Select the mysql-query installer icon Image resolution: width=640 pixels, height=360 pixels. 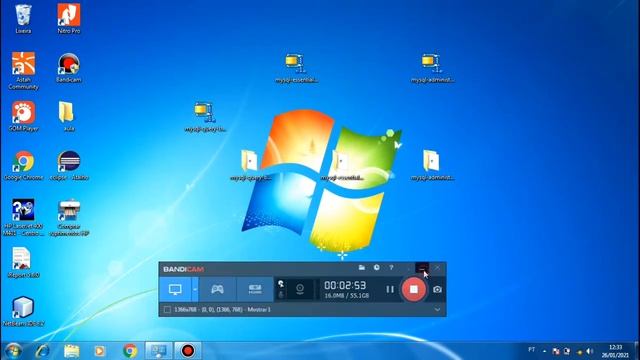click(205, 117)
